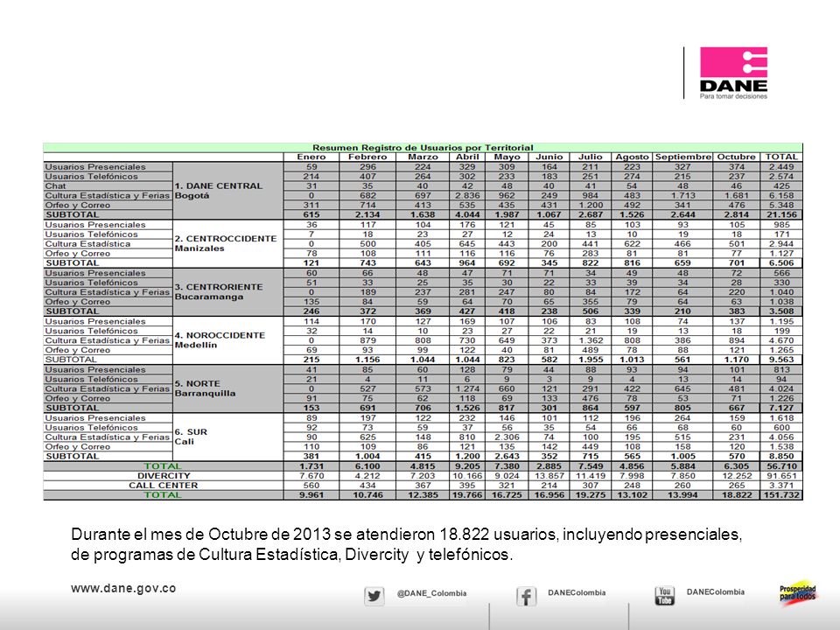Click the table title Resumen Registro de Usuarios por Territorial

(x=423, y=147)
